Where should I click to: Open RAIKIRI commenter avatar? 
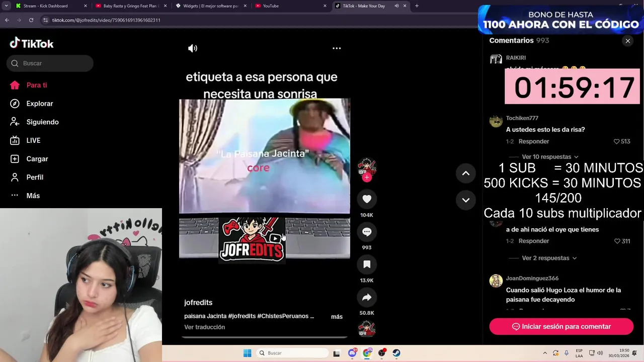[x=496, y=60]
